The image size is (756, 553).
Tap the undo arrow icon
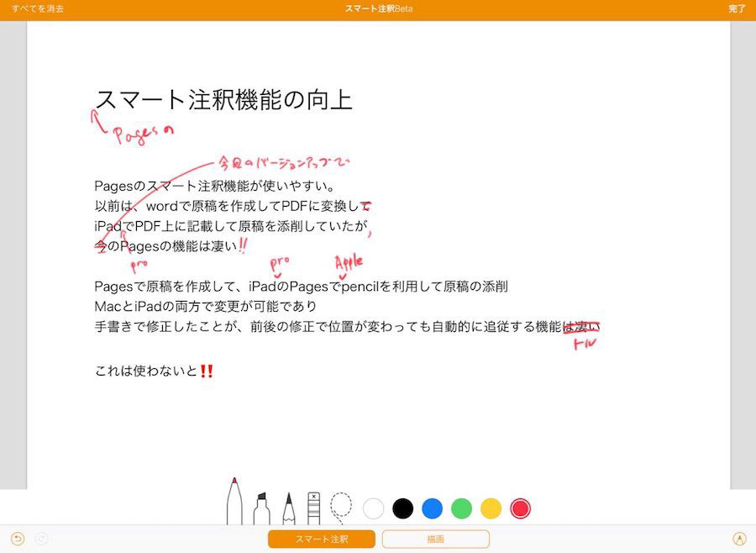pos(18,539)
